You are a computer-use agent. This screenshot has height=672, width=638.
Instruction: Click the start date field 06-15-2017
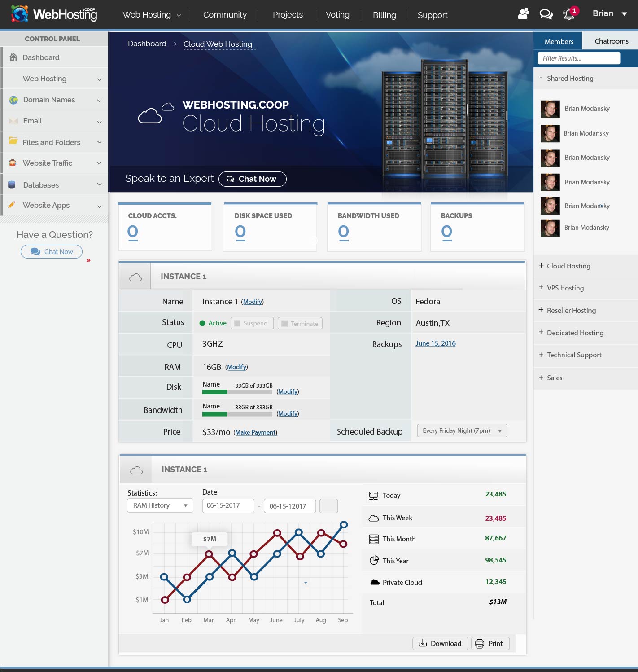[228, 506]
